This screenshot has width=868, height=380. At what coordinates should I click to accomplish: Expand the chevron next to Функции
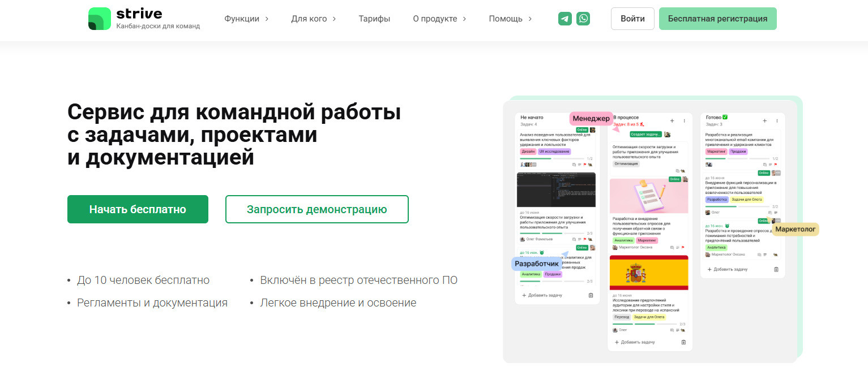click(267, 19)
